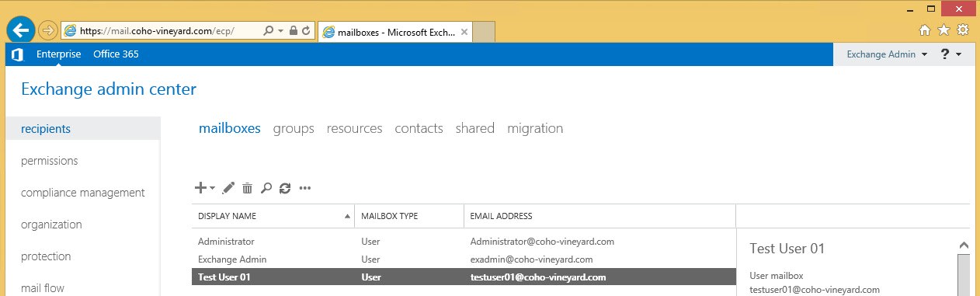Screen dimensions: 980x296
Task: Click testuser01@coho-vineyard.com in the list row
Action: 538,277
